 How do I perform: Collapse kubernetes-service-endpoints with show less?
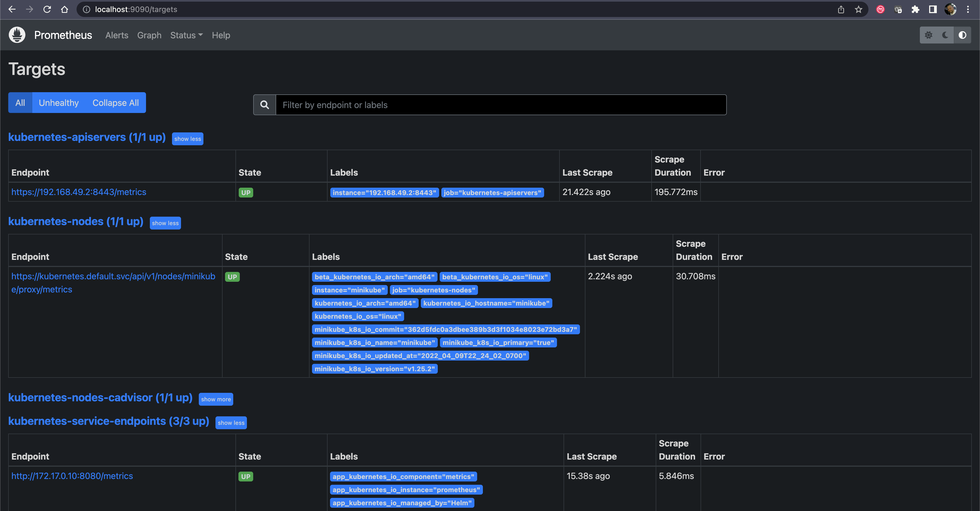point(231,423)
